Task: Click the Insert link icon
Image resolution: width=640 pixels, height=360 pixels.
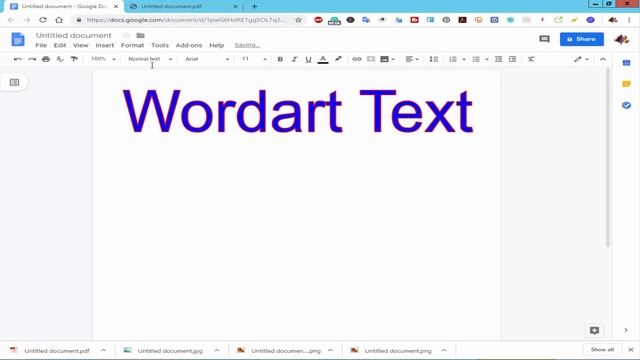Action: (x=357, y=59)
